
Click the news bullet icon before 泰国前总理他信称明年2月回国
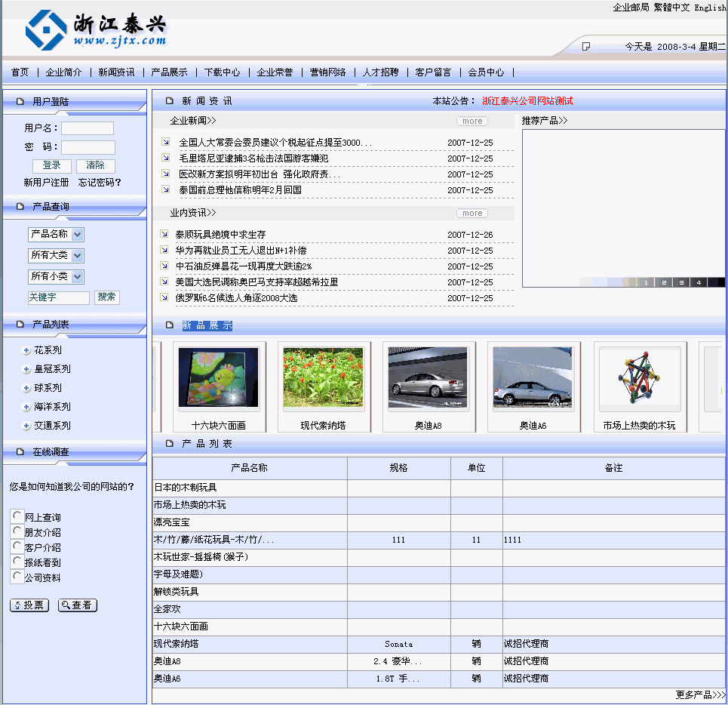(x=165, y=189)
